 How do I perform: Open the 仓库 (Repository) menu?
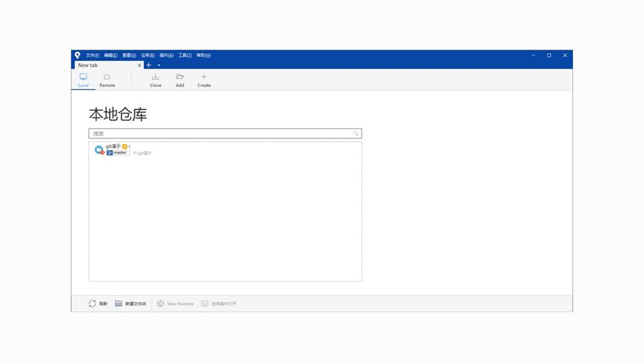148,55
